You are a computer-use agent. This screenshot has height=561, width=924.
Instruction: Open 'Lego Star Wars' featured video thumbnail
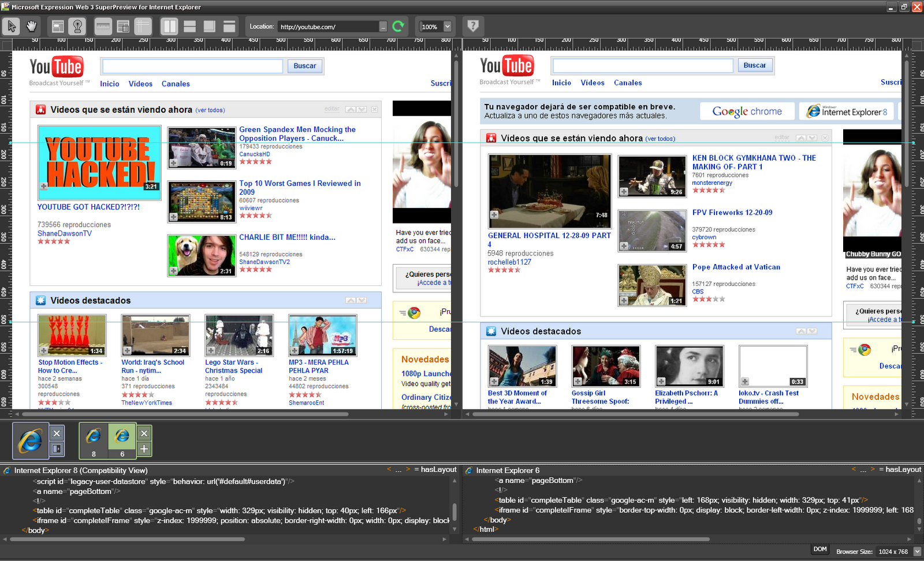(x=239, y=335)
